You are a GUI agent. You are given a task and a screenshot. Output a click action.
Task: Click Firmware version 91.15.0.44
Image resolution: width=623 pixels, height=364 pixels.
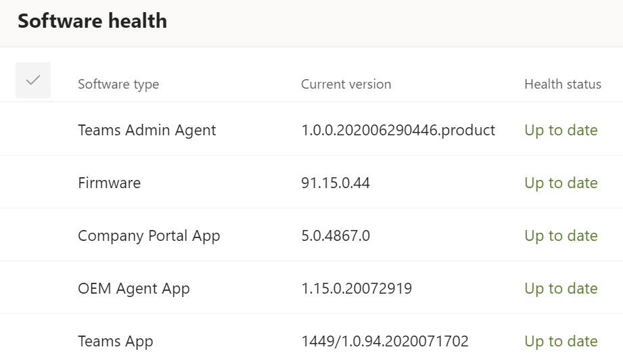336,183
